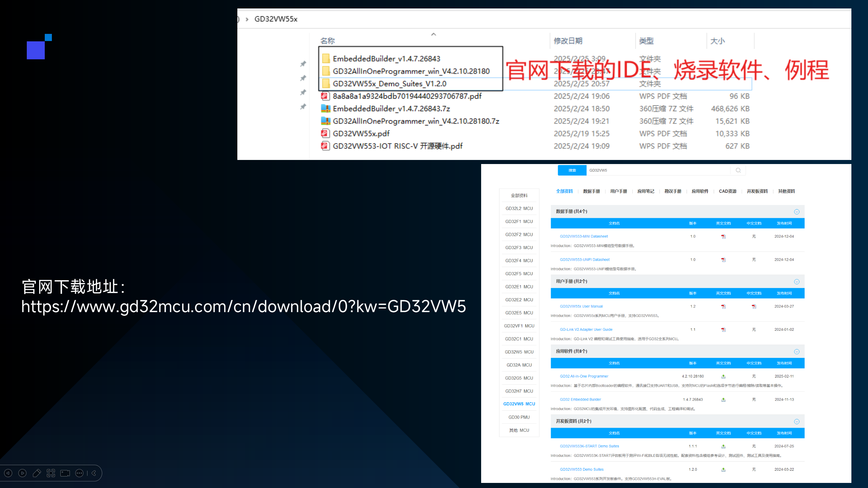Viewport: 868px width, 488px height.
Task: Download GD32VW553K-START Demo Suites package
Action: pyautogui.click(x=723, y=446)
